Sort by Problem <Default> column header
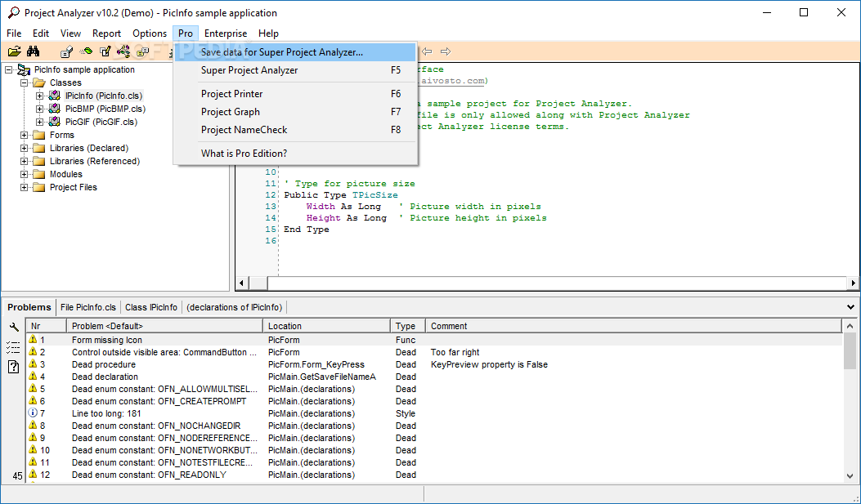Image resolution: width=861 pixels, height=504 pixels. click(x=164, y=326)
